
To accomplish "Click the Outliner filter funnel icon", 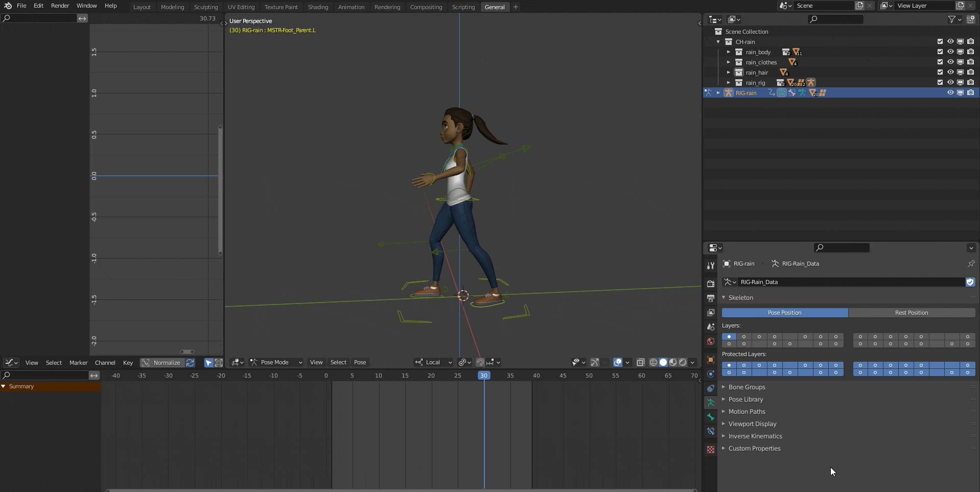I will click(x=951, y=19).
